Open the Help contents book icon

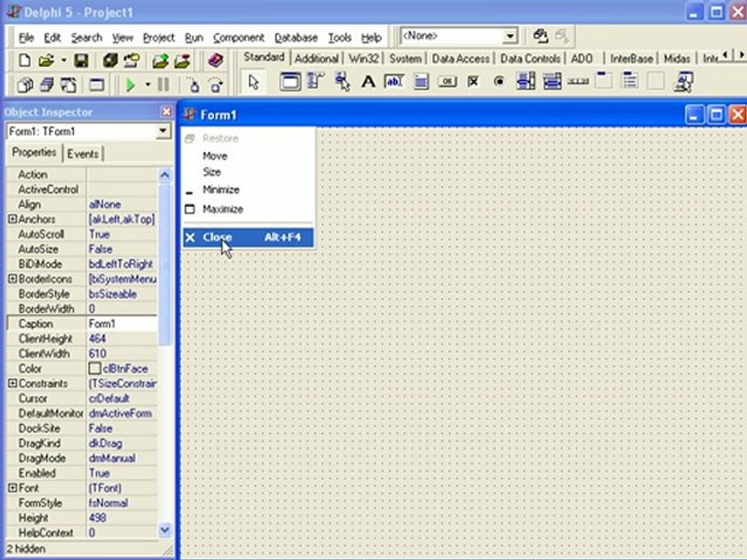pyautogui.click(x=216, y=61)
